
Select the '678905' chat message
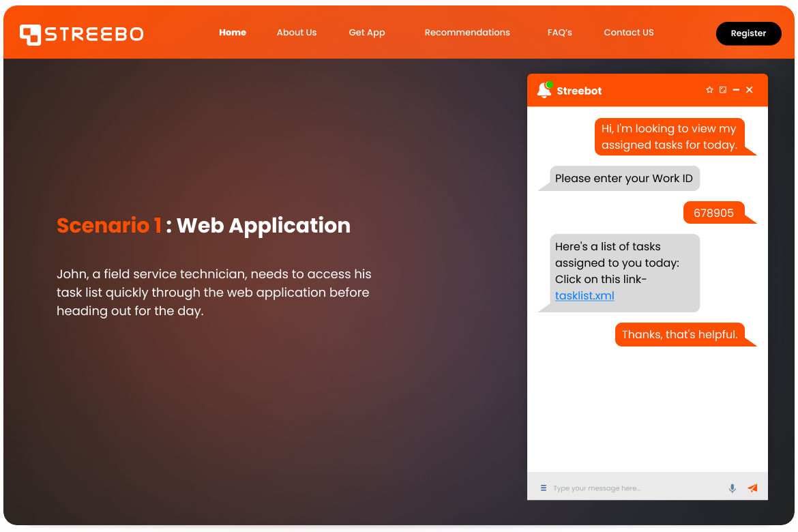pos(714,213)
